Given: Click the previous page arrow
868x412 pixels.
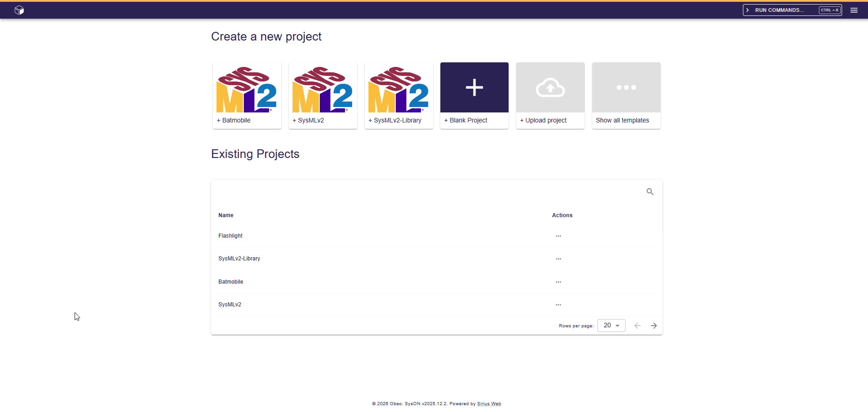Looking at the screenshot, I should [x=637, y=325].
